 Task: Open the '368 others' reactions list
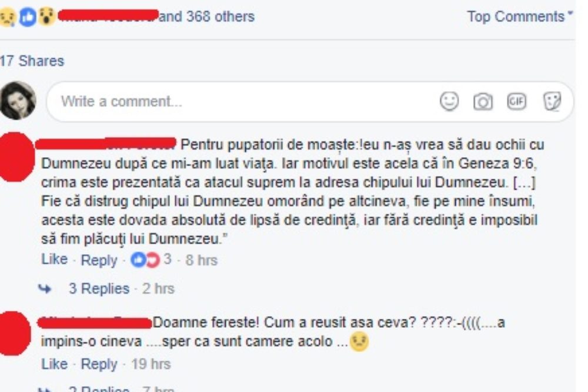pos(207,16)
